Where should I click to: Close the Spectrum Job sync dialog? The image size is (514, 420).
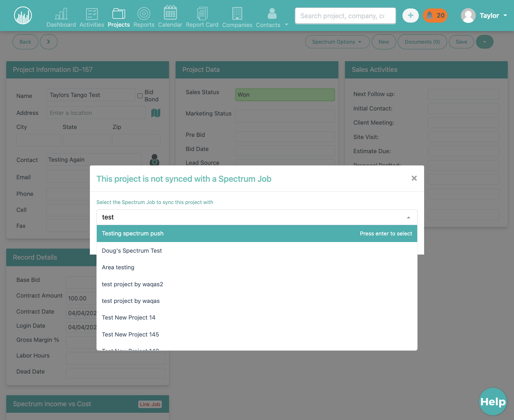(x=414, y=178)
